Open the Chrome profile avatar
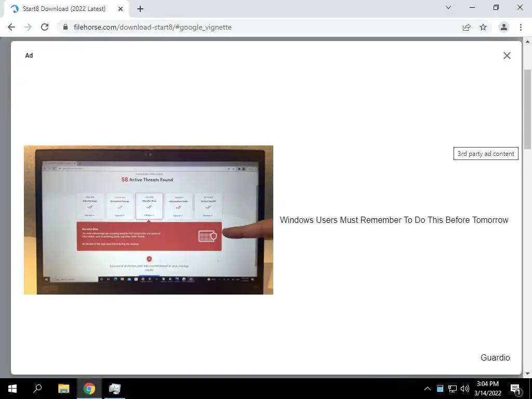 (504, 27)
